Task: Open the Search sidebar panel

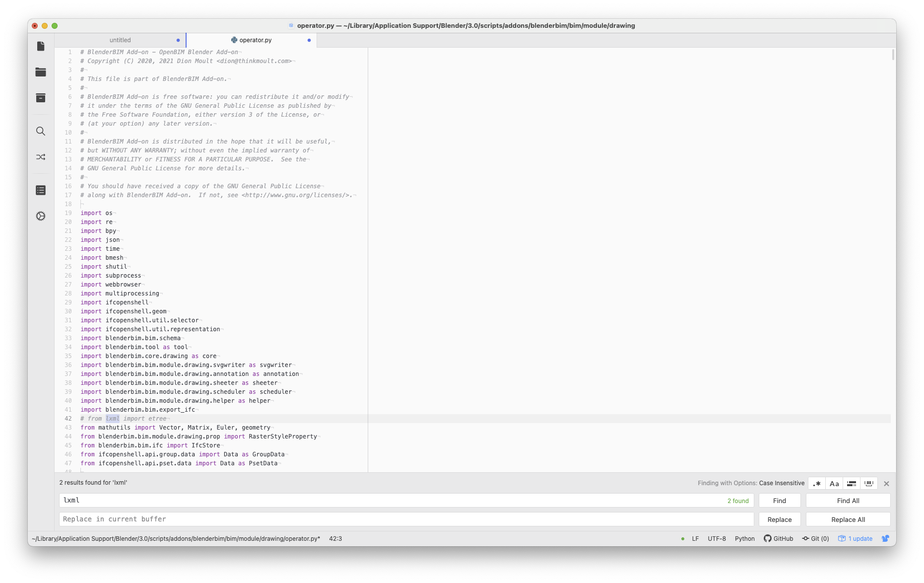Action: point(41,132)
